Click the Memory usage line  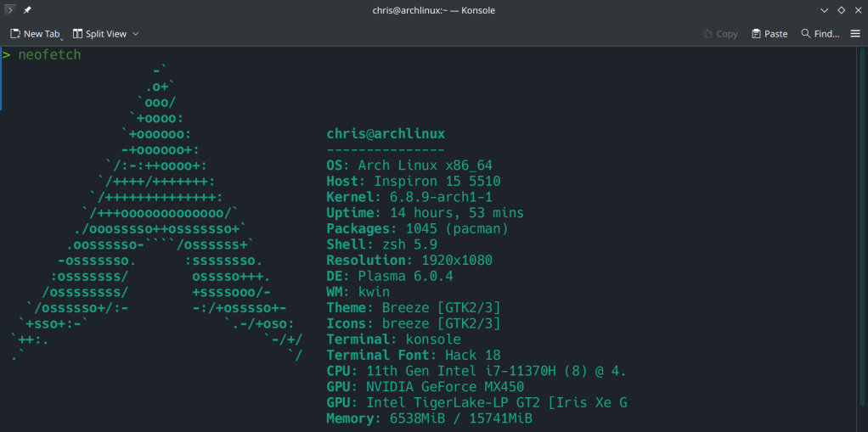[x=429, y=418]
